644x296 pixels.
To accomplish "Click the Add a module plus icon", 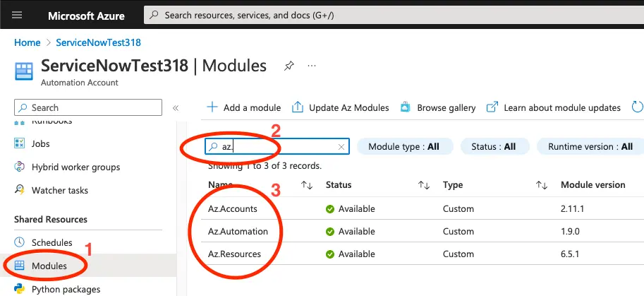I will pos(212,107).
